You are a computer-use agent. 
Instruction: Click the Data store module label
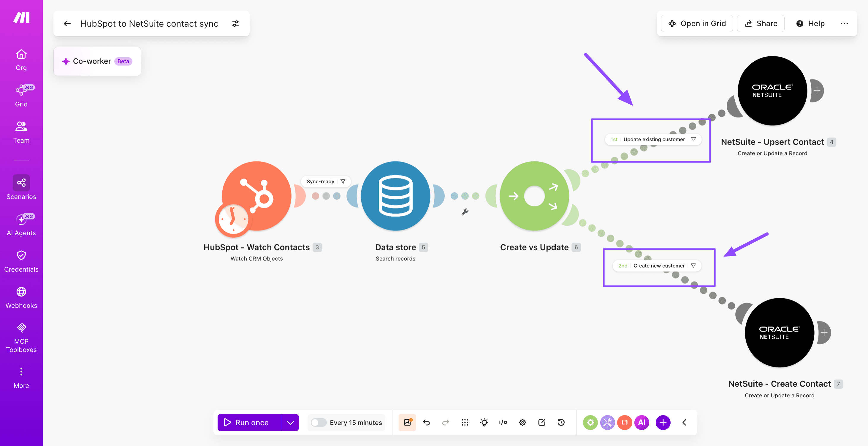click(396, 247)
